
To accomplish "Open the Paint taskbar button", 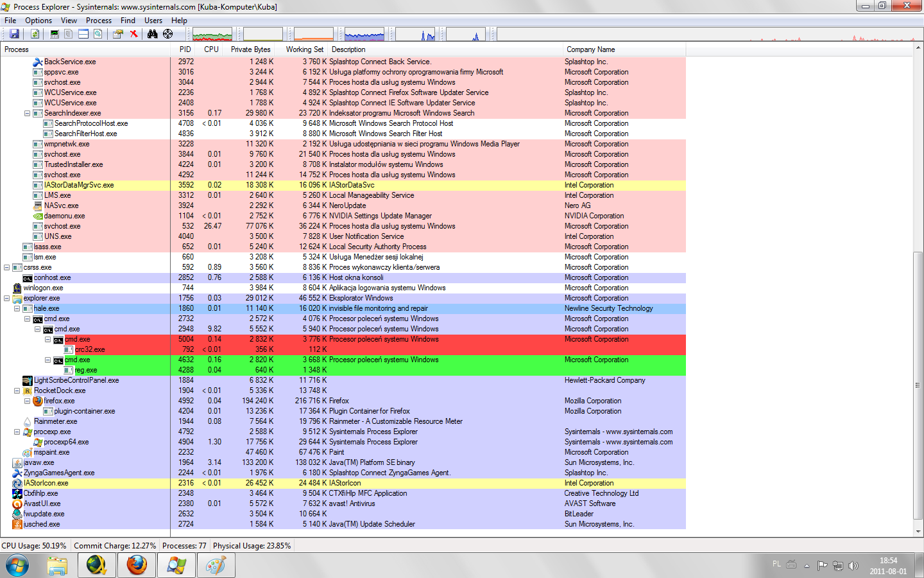I will tap(216, 566).
